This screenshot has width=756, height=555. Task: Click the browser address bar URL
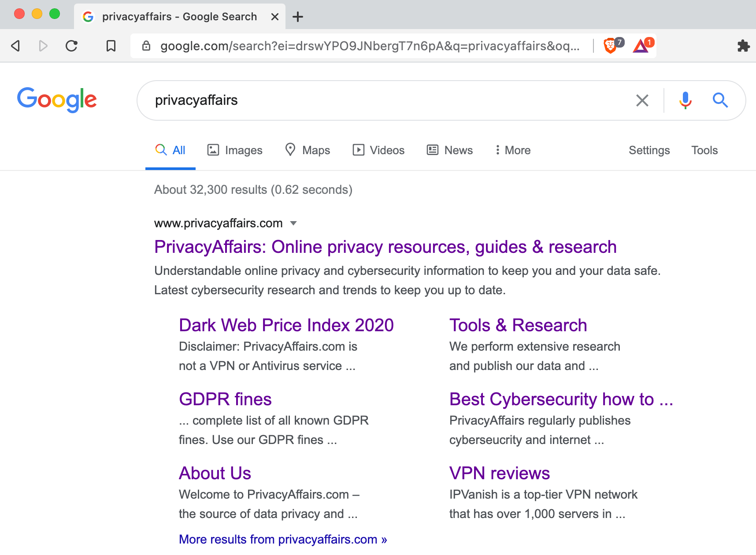coord(370,46)
